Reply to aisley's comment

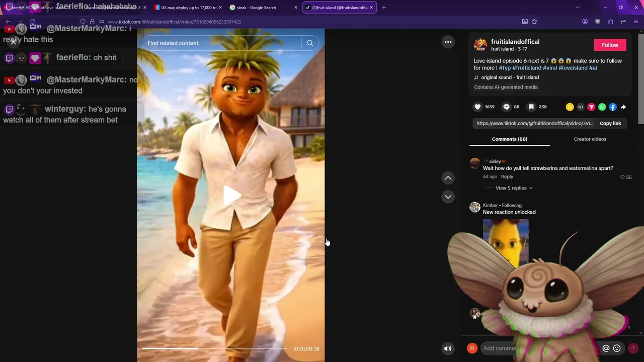pyautogui.click(x=507, y=176)
